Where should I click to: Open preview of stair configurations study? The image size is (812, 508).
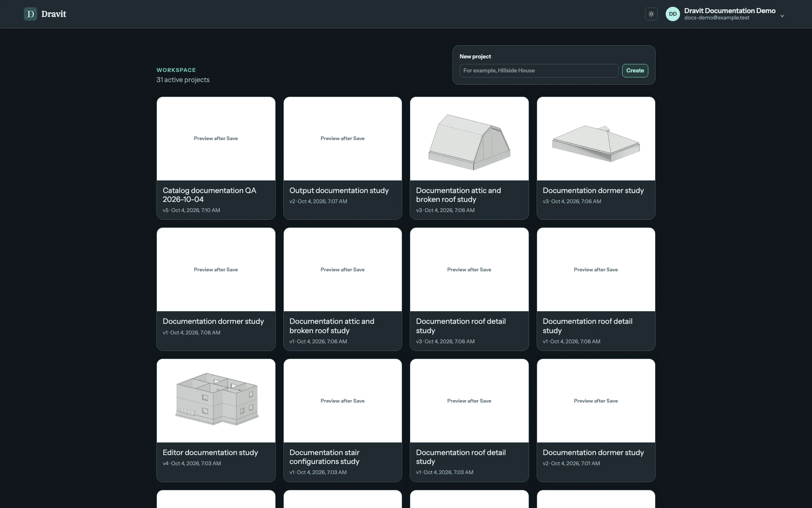[343, 401]
